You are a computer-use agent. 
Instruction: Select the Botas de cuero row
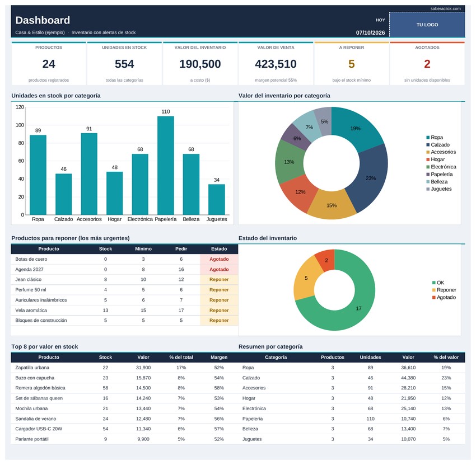coord(124,259)
